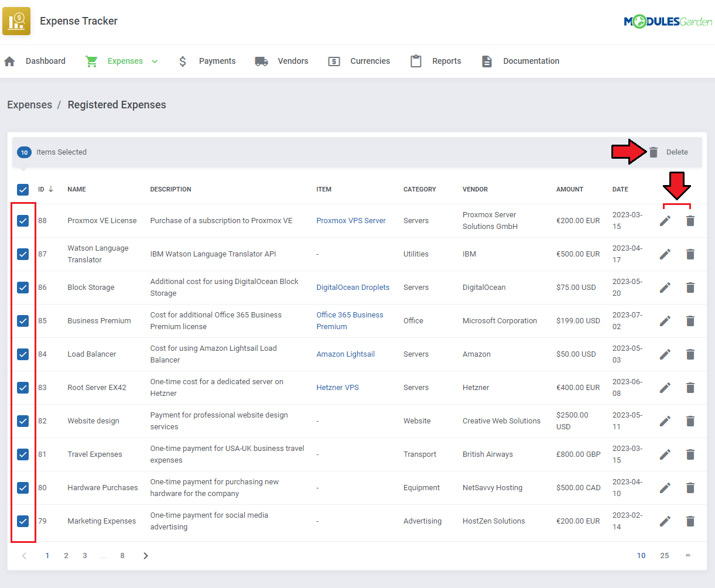The width and height of the screenshot is (715, 588).
Task: Delete the Watson Language Translator row
Action: click(x=690, y=254)
